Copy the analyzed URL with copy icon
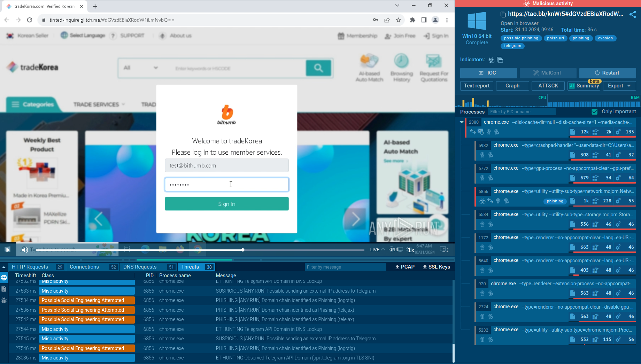This screenshot has height=364, width=641. tap(503, 14)
